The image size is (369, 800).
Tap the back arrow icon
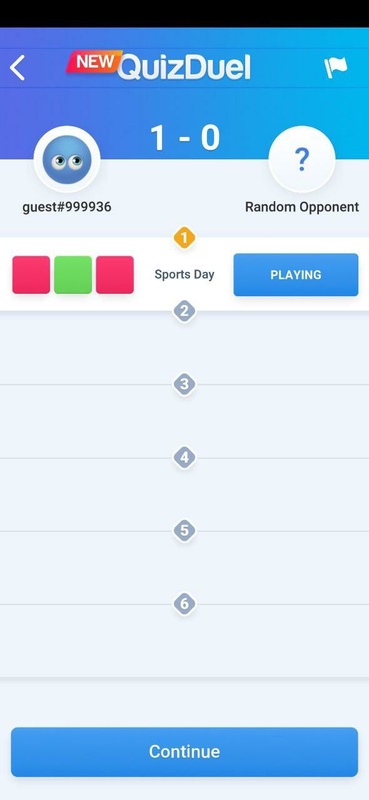pos(17,68)
